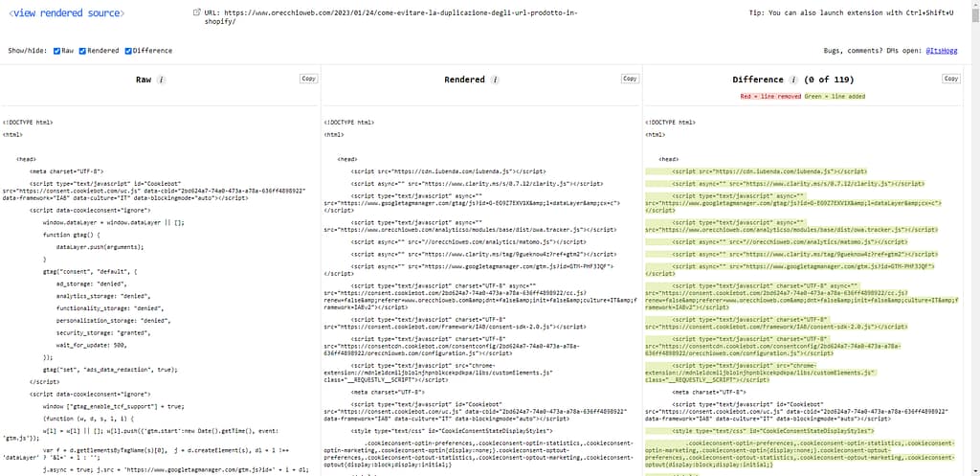The image size is (980, 476).
Task: Toggle the Raw show/hide checkbox
Action: click(x=56, y=51)
